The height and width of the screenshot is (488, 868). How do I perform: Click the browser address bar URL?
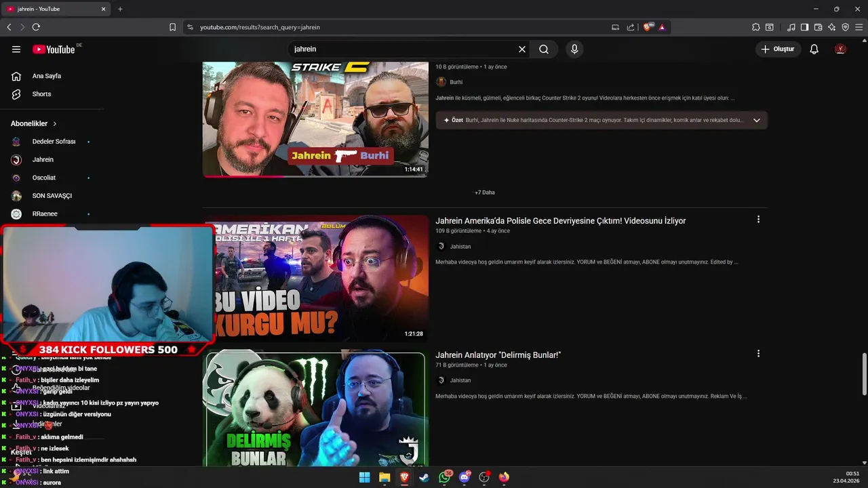(260, 27)
